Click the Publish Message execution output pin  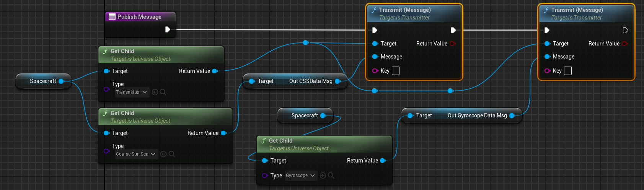(168, 29)
